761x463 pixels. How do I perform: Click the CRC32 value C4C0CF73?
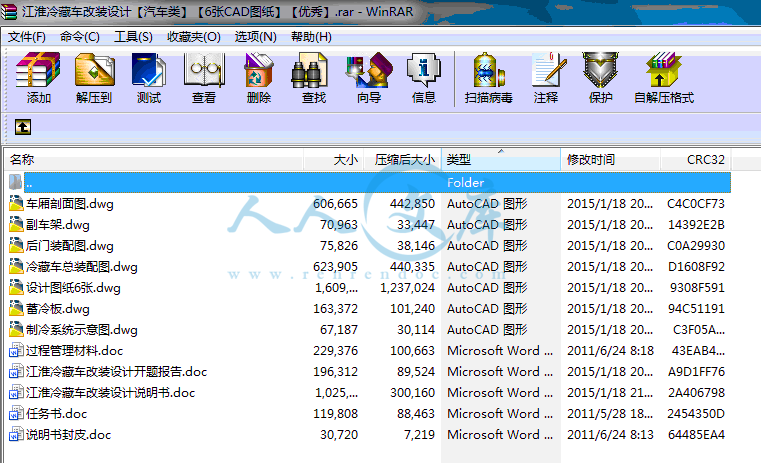click(x=695, y=204)
